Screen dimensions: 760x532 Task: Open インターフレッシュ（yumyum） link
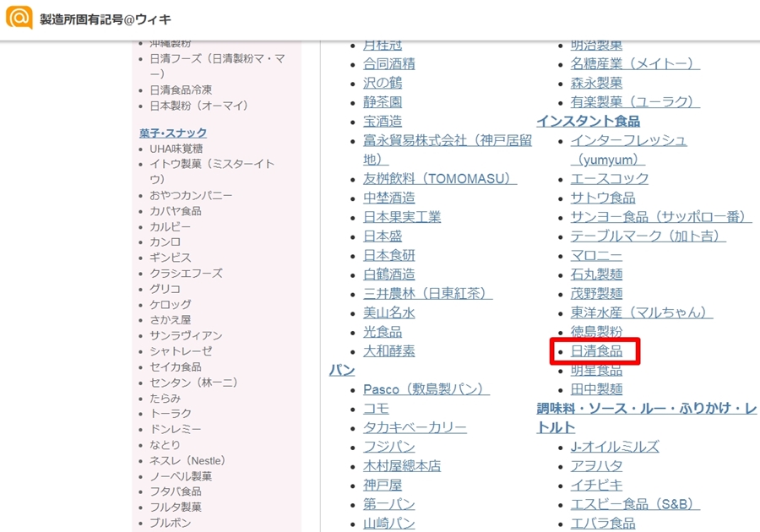[628, 149]
